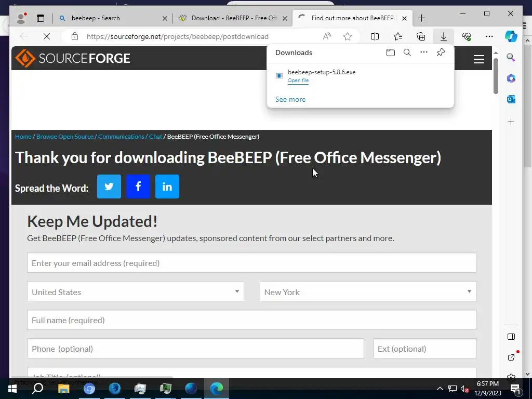Open Outlook sidebar icon

click(511, 99)
